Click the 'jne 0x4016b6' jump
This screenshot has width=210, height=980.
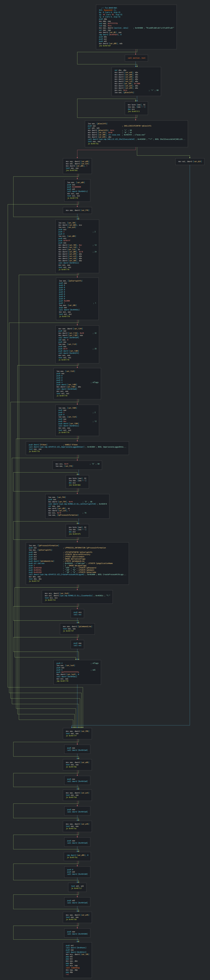click(75, 485)
